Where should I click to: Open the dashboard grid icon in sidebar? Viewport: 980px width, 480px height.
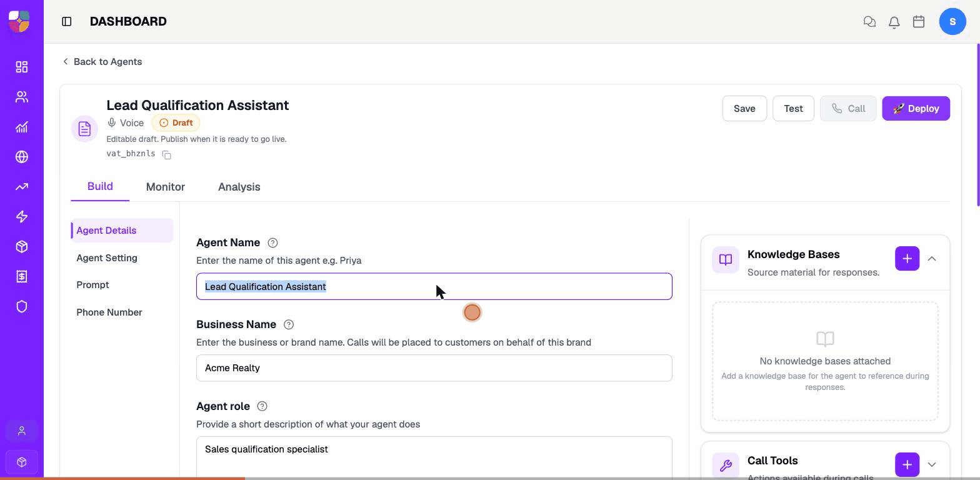(22, 67)
